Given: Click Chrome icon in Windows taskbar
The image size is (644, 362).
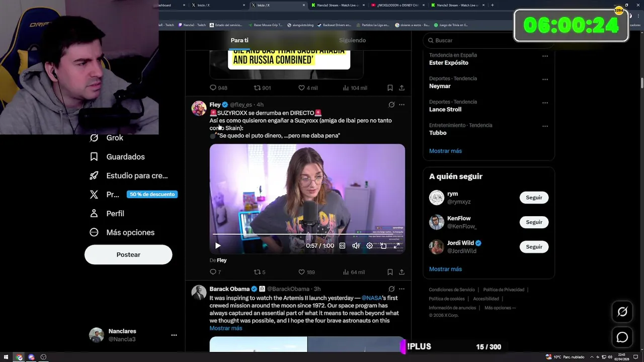Looking at the screenshot, I should pyautogui.click(x=19, y=357).
